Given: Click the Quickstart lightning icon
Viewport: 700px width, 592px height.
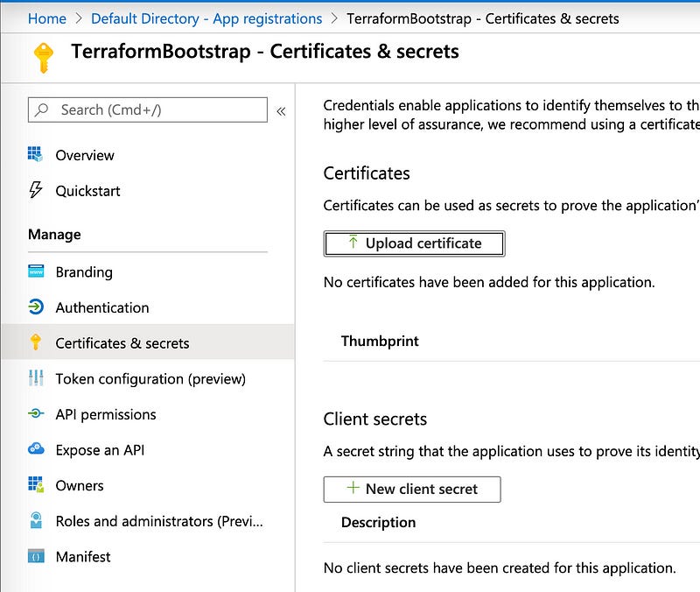Looking at the screenshot, I should pyautogui.click(x=35, y=190).
